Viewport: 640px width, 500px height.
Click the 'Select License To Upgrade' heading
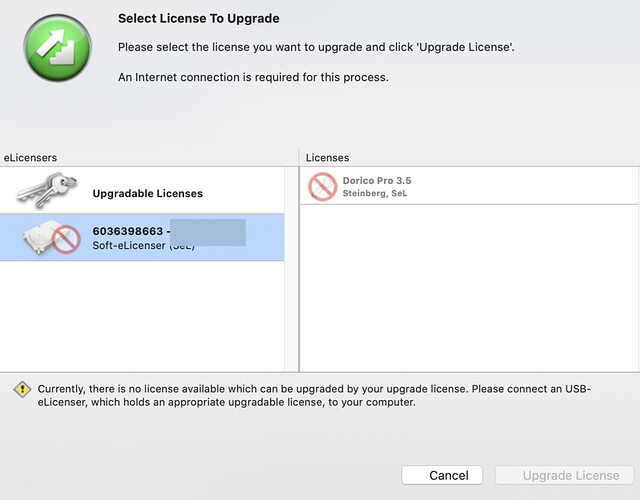[x=199, y=18]
